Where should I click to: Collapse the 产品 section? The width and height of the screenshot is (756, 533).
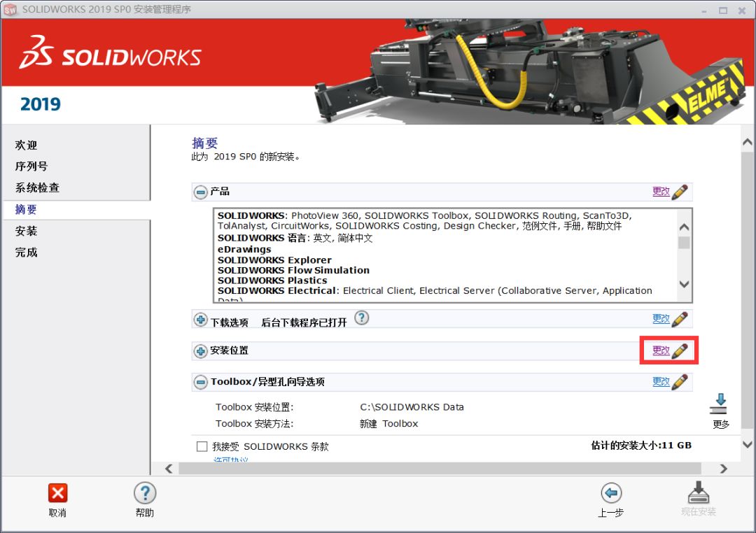[201, 192]
